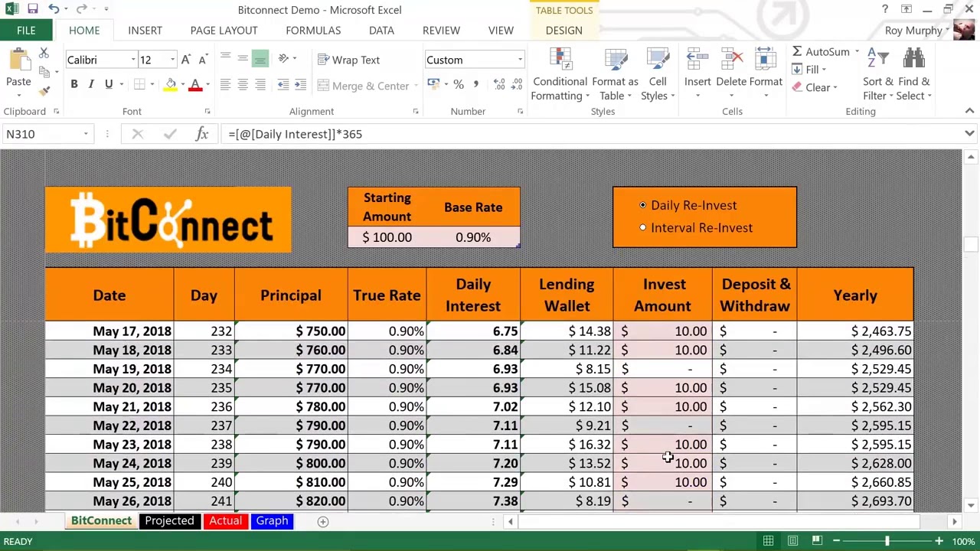This screenshot has width=980, height=551.
Task: Click the Increase Decimal icon
Action: (498, 84)
